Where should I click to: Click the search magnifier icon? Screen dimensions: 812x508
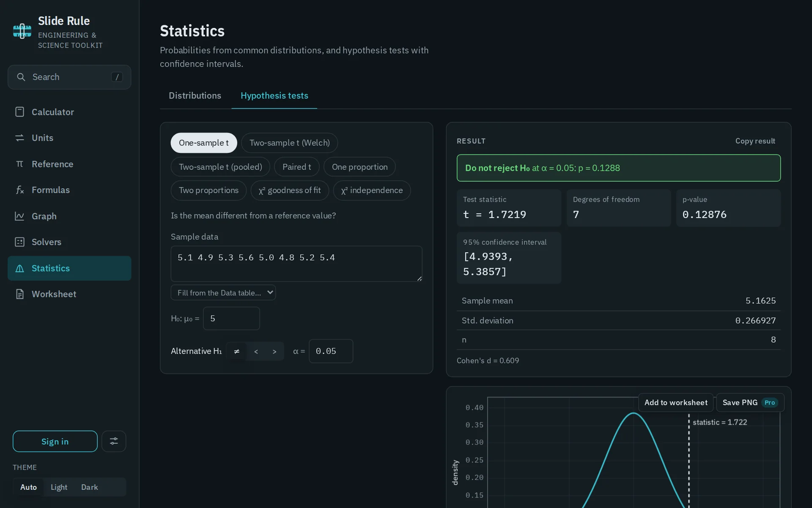[21, 77]
